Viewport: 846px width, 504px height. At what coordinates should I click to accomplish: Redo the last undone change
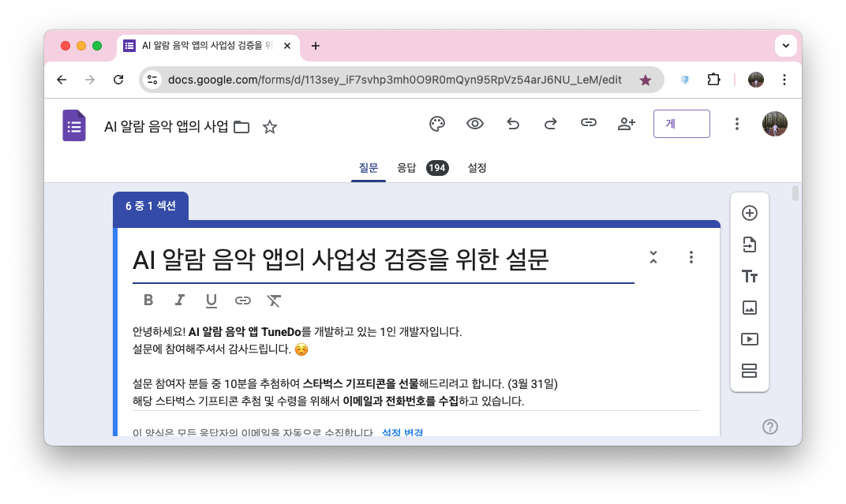(550, 124)
